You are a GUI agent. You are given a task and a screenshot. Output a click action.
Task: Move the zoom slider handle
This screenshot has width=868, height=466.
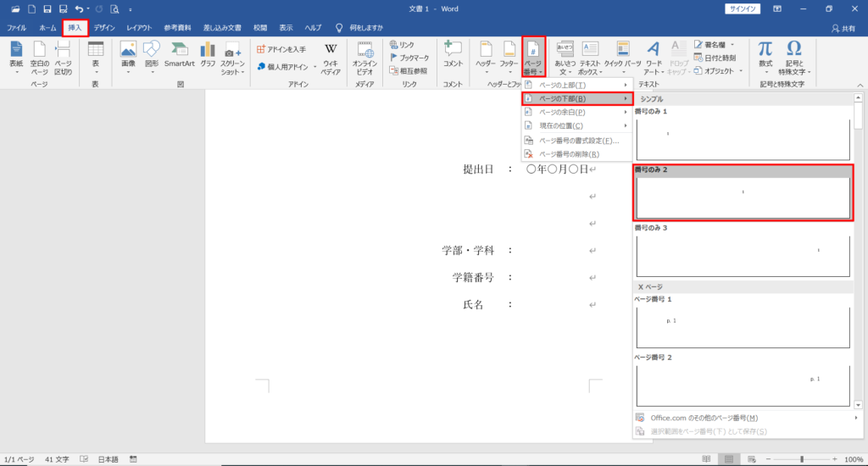[x=802, y=459]
